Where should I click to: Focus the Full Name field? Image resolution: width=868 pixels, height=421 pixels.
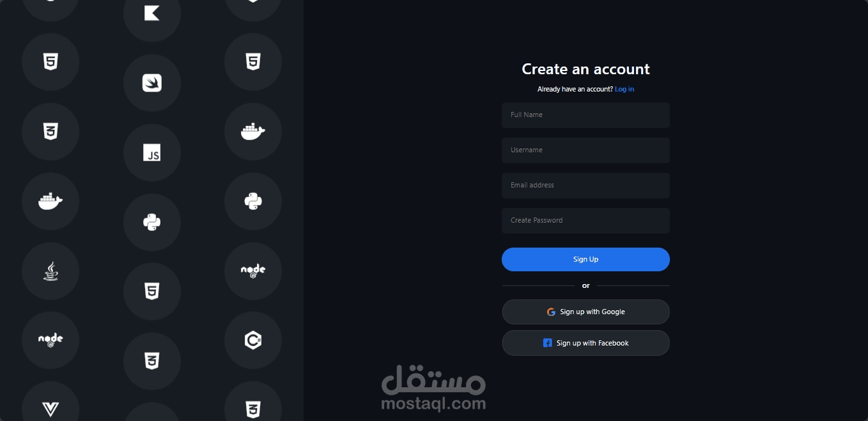pyautogui.click(x=585, y=115)
